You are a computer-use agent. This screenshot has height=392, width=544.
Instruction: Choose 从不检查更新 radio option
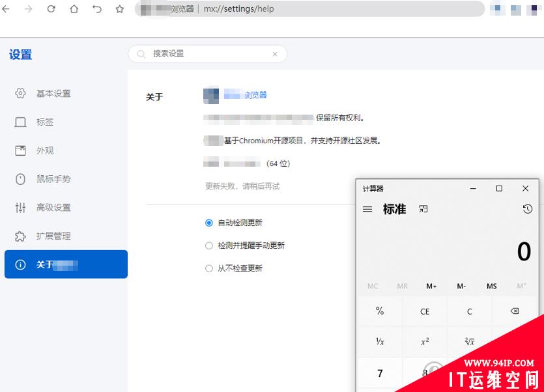(x=209, y=268)
